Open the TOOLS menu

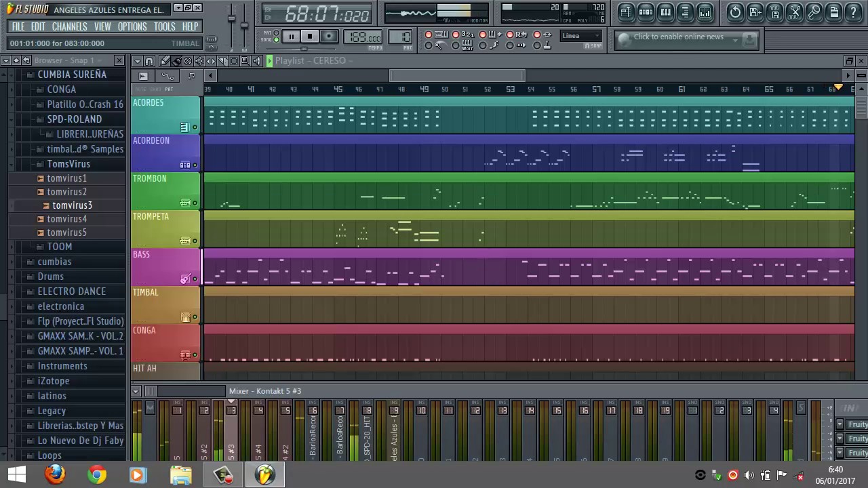point(164,26)
